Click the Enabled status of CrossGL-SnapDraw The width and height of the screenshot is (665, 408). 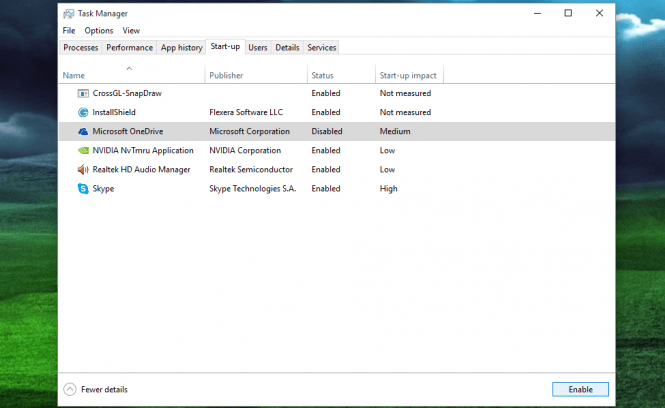point(326,93)
